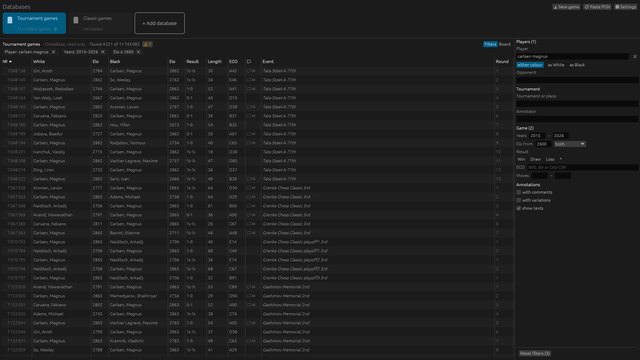The image size is (640, 360).
Task: Enable the with variations checkbox
Action: (x=519, y=200)
